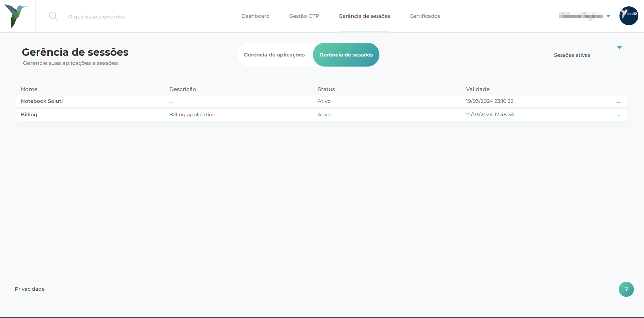Select the Gerência de sessões pill toggle
This screenshot has width=644, height=318.
coord(346,55)
